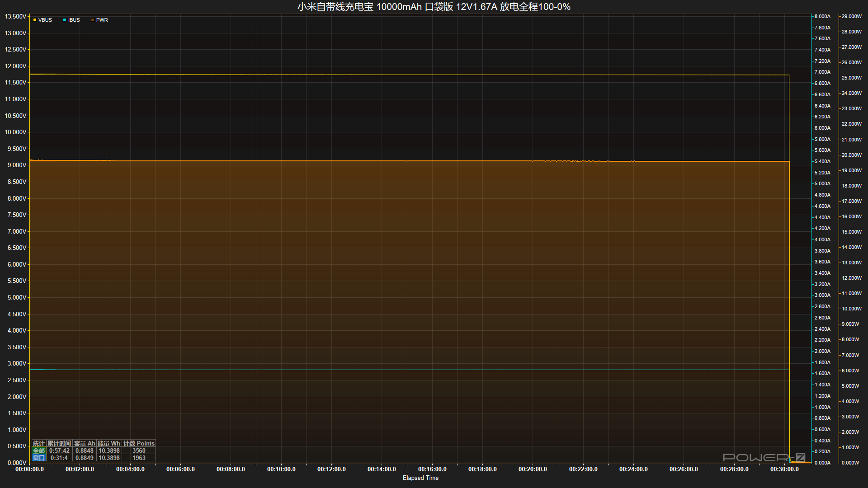
Task: Click the 1.600A current axis label
Action: [822, 373]
